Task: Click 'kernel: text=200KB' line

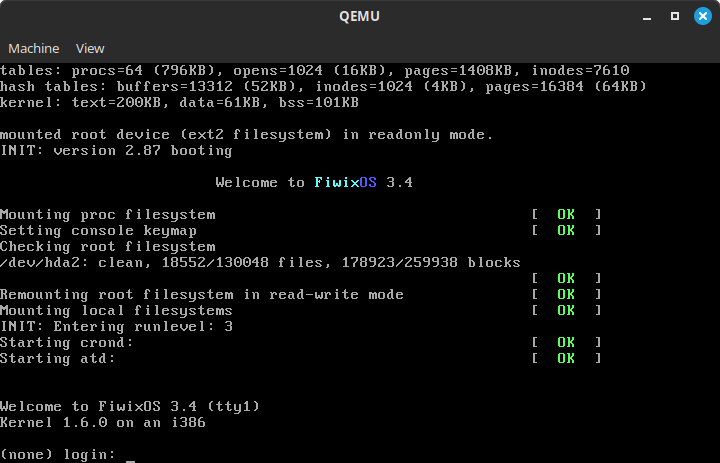Action: [179, 102]
